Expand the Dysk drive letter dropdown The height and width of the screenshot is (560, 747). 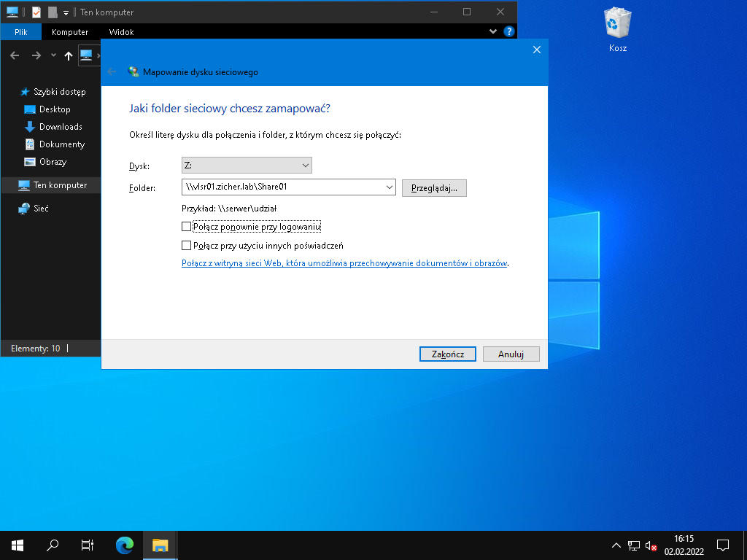pos(305,166)
